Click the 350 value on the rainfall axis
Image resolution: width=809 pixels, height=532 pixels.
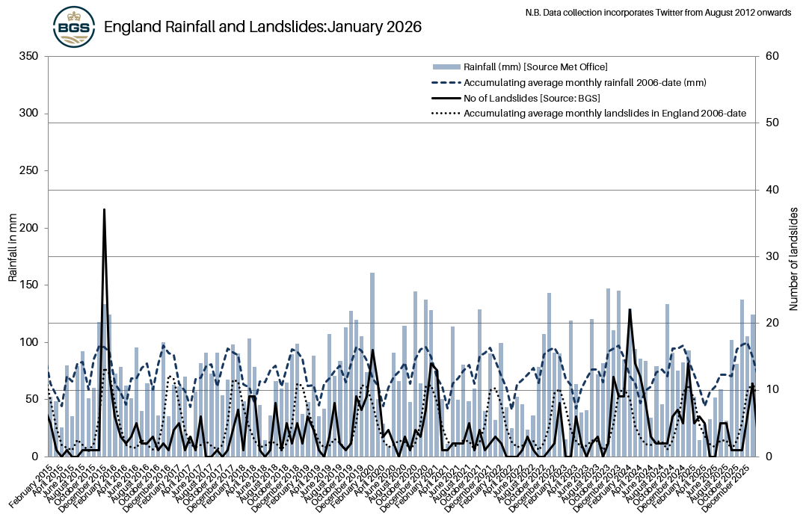[x=28, y=57]
